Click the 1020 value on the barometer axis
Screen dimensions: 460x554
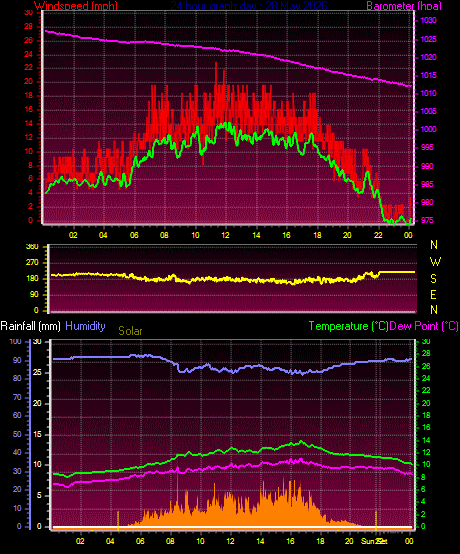click(x=428, y=57)
